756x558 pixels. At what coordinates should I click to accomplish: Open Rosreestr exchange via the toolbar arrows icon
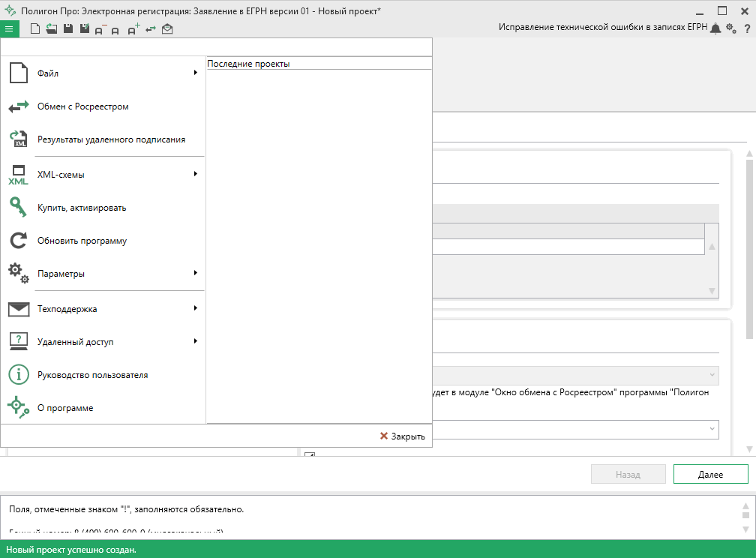tap(151, 29)
